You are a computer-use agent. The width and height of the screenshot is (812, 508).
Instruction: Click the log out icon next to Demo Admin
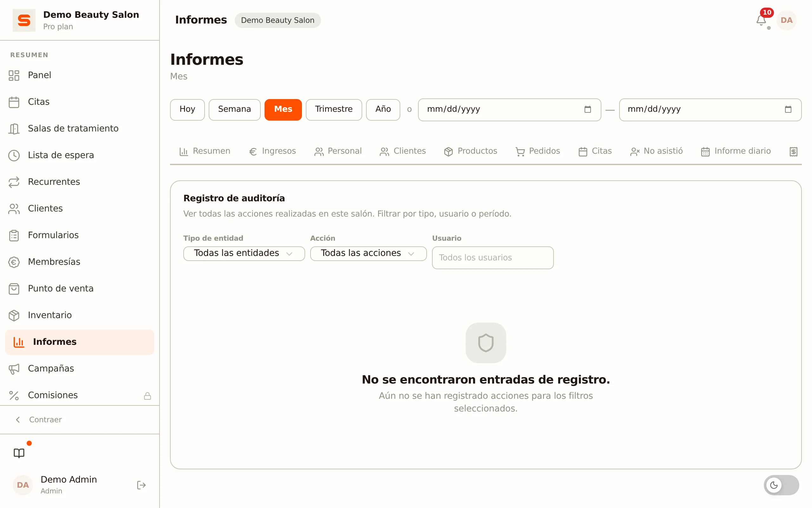point(141,485)
